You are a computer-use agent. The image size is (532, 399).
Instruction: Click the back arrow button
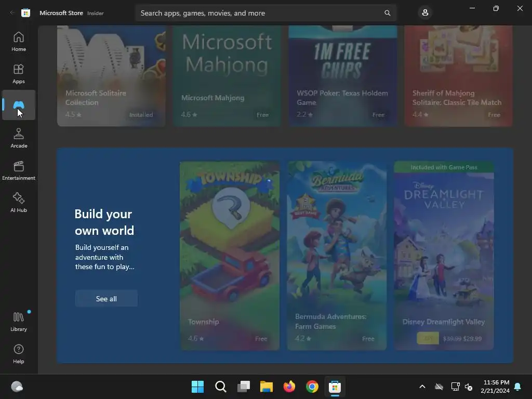click(x=12, y=12)
